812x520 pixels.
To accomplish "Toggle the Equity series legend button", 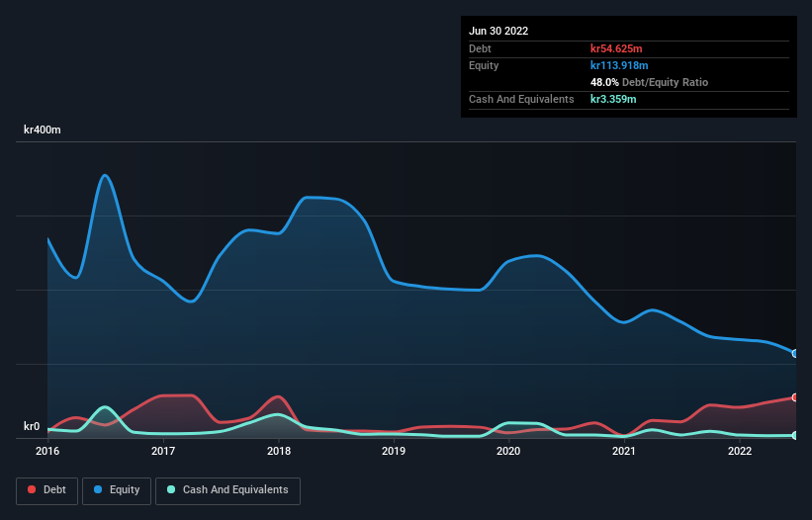I will click(117, 490).
